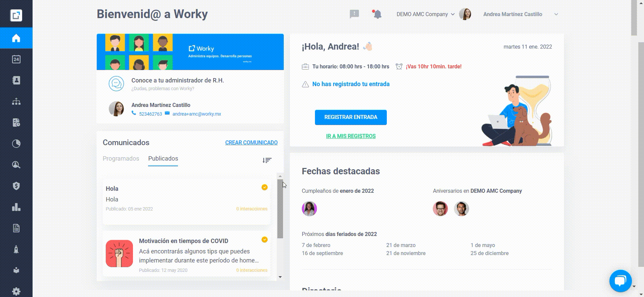Open the calendar sidebar icon

point(16,59)
